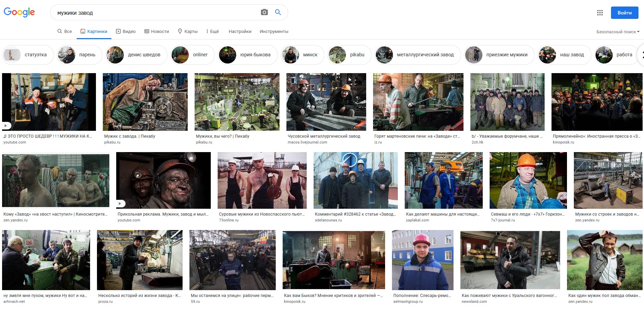644x309 pixels.
Task: Click the Войти sign-in button
Action: click(x=624, y=13)
